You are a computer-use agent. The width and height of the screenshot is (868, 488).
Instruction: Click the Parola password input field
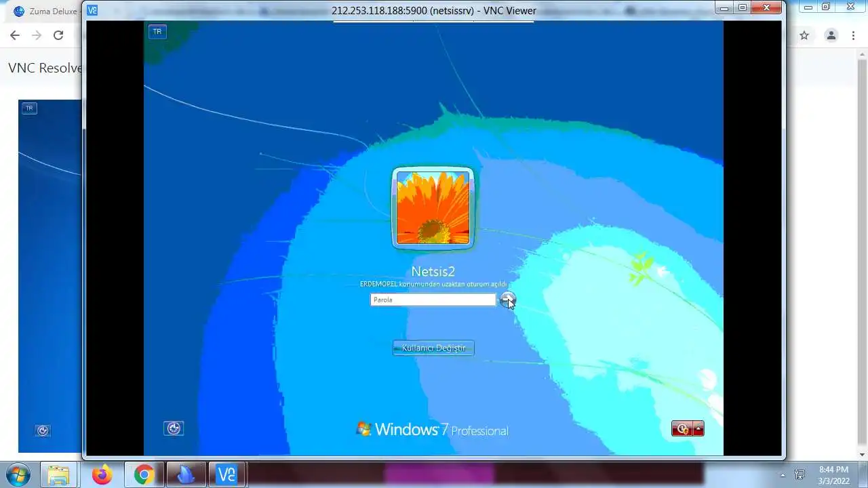pos(433,300)
